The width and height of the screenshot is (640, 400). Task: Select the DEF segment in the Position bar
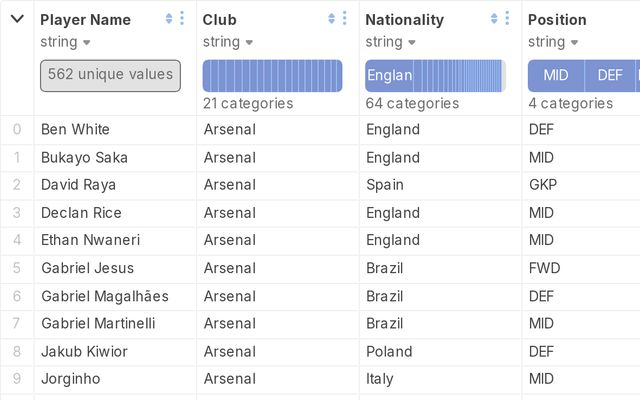[609, 75]
